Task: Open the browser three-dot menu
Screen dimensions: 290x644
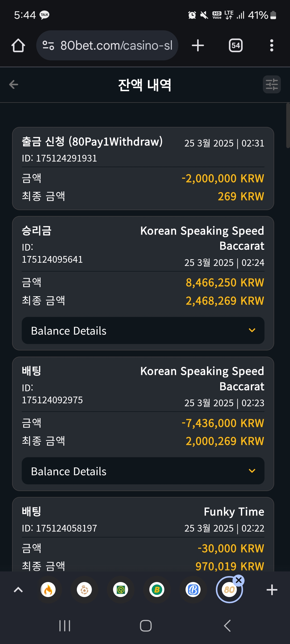Action: 272,45
